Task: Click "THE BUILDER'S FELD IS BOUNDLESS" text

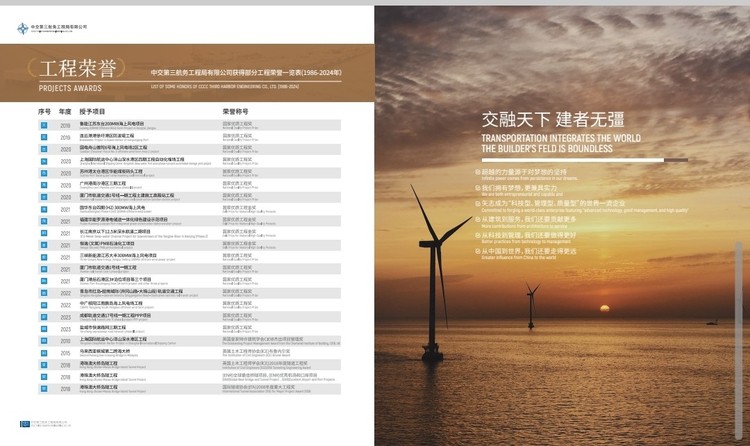Action: pos(547,149)
